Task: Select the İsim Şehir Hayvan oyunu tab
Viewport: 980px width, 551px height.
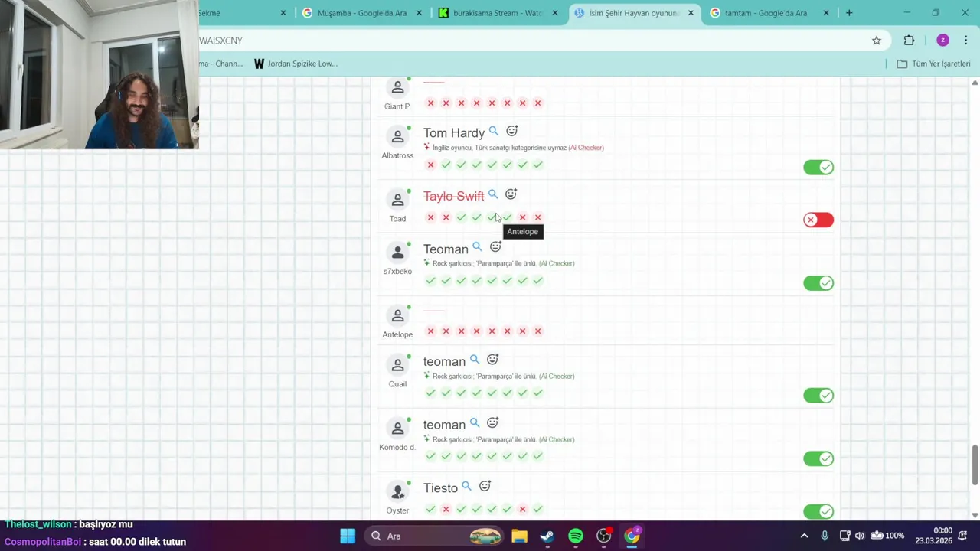Action: pos(634,13)
